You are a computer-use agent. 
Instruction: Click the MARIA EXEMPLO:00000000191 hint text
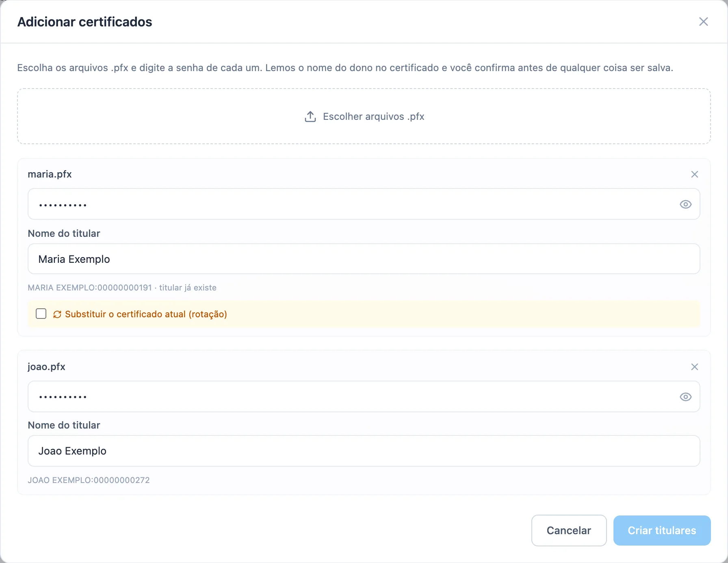click(90, 288)
